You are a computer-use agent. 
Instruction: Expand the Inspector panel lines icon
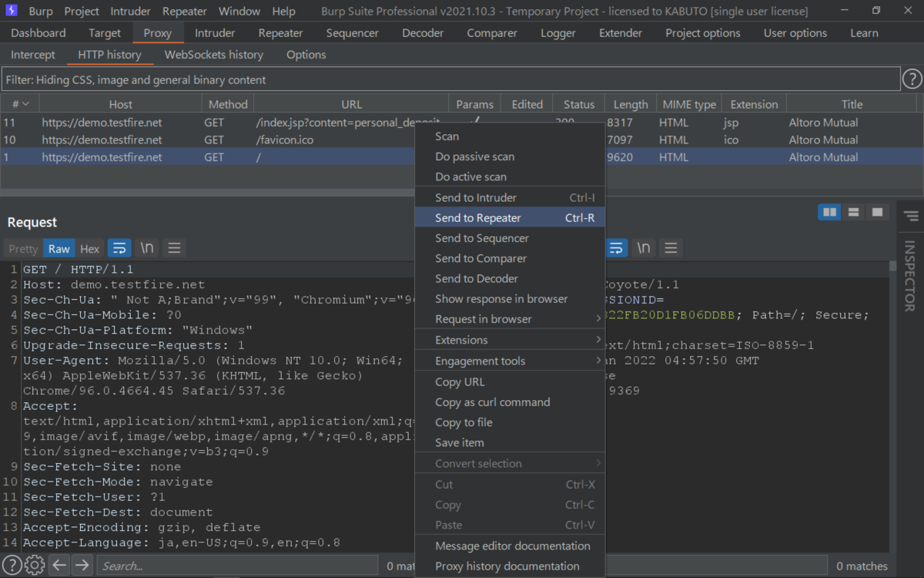pos(911,216)
